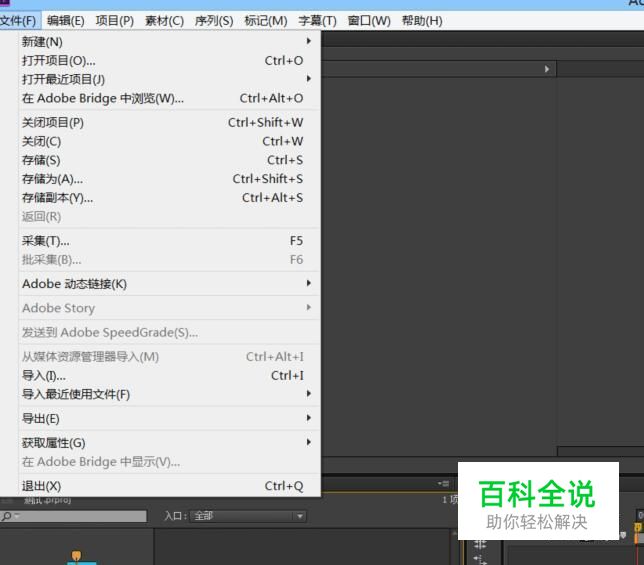Click the project panel search field
Image resolution: width=644 pixels, height=565 pixels.
(x=74, y=516)
